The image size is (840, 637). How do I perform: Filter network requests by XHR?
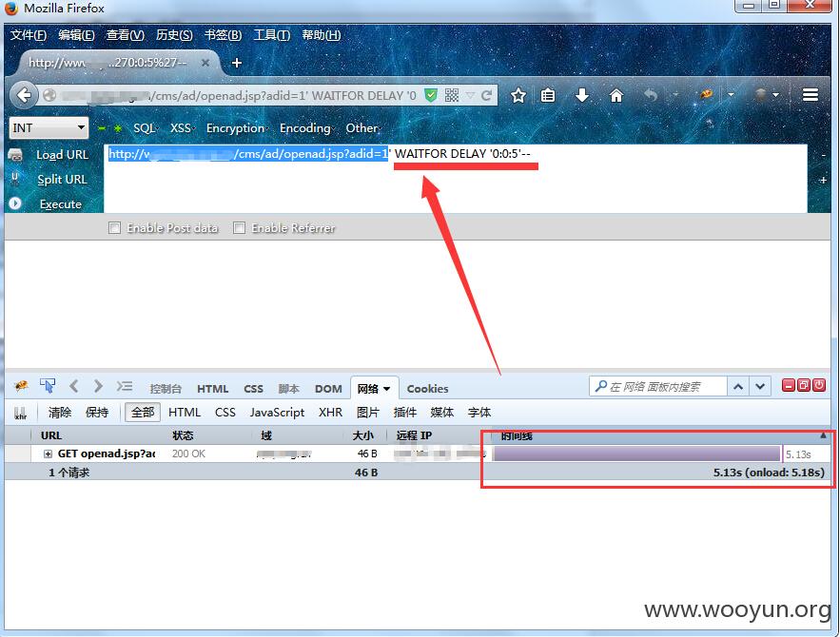coord(330,413)
